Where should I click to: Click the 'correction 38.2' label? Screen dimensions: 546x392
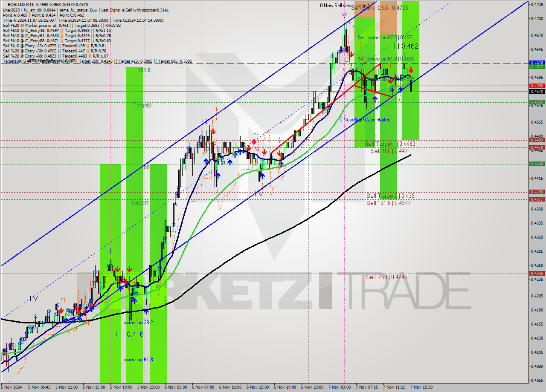[x=138, y=323]
